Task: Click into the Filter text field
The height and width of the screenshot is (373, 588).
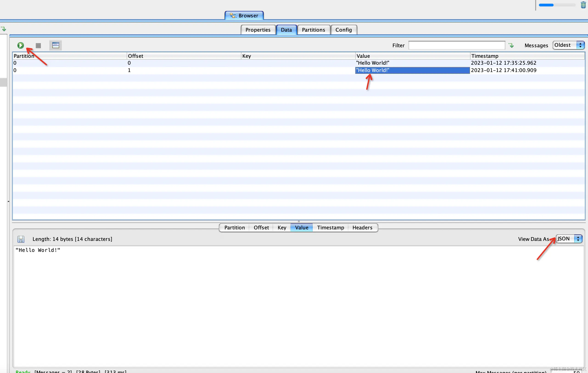Action: click(x=457, y=45)
